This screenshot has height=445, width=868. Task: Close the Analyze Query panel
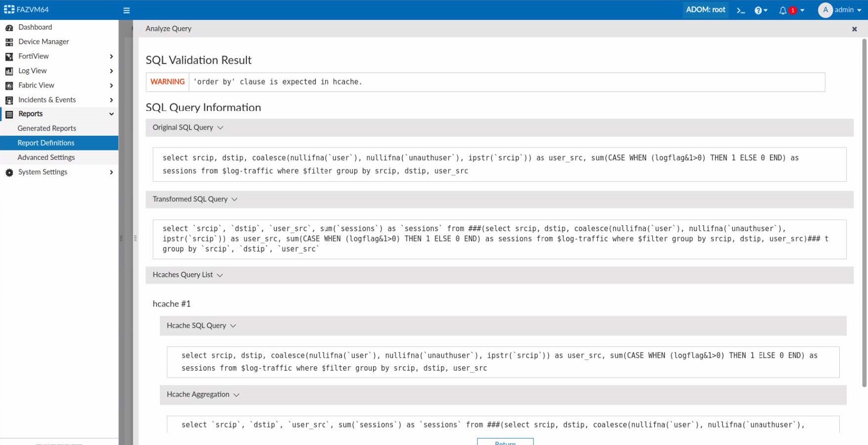[854, 29]
